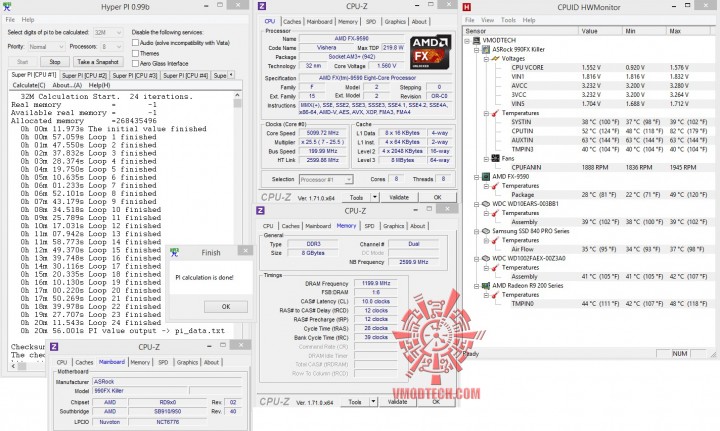Collapse the Voltages node in HWMonitor
Viewport: 720px width, 431px height.
[x=486, y=59]
